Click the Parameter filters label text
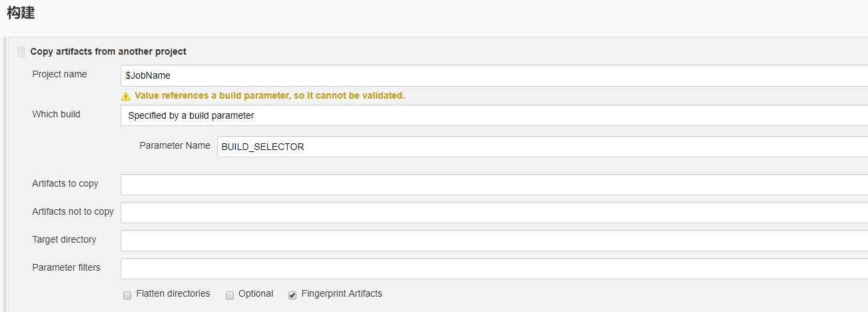Viewport: 868px width, 312px height. click(66, 267)
